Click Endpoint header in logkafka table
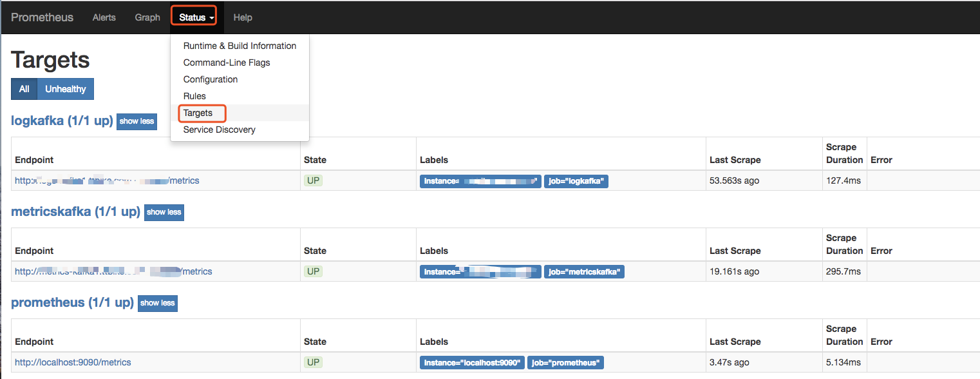980x379 pixels. 34,160
